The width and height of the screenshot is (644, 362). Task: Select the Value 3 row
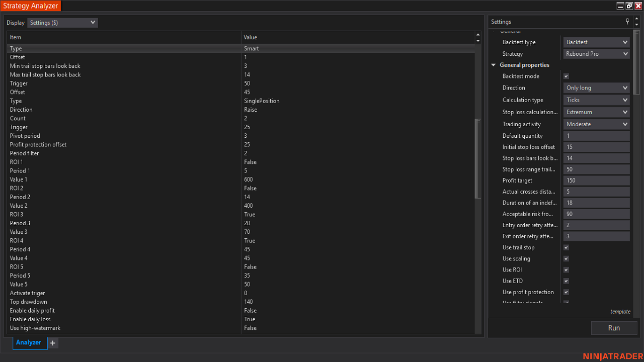point(241,232)
